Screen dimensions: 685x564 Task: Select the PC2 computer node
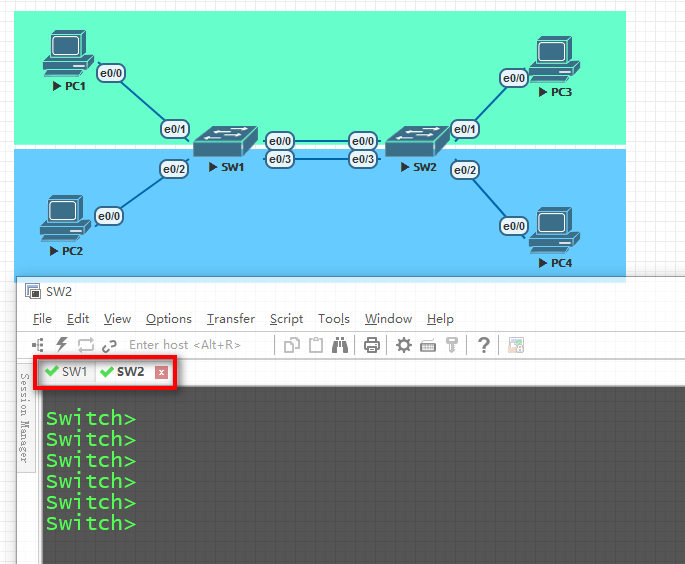(x=66, y=218)
